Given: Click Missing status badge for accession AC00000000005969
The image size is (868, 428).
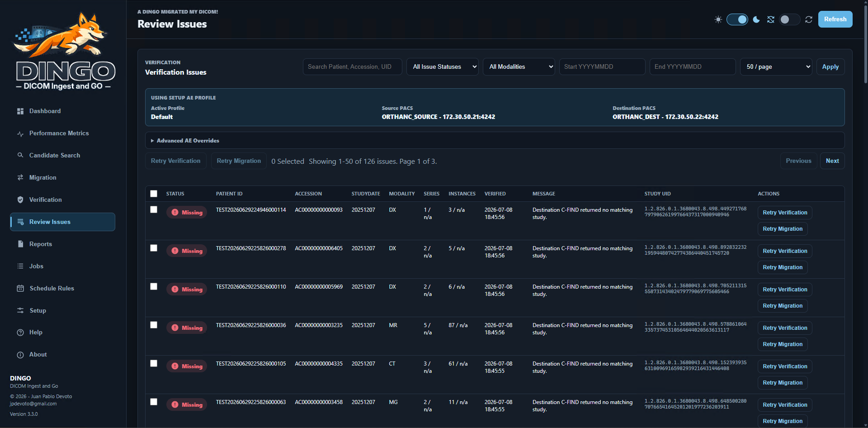Looking at the screenshot, I should click(x=187, y=290).
